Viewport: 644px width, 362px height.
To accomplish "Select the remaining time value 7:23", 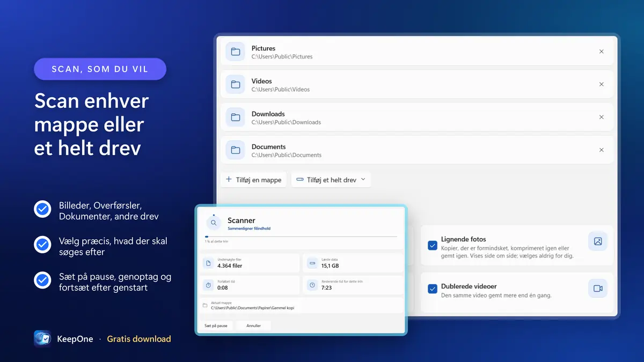I will [326, 287].
